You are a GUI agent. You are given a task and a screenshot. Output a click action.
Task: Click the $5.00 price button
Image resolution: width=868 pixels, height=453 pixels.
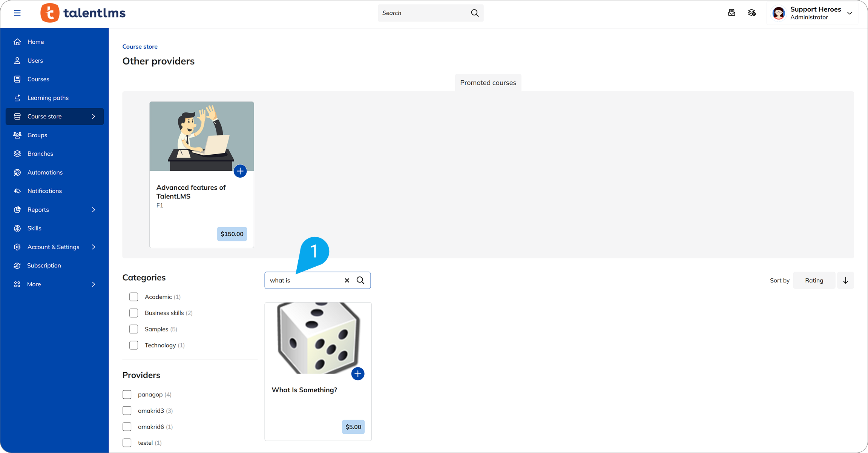click(x=353, y=427)
